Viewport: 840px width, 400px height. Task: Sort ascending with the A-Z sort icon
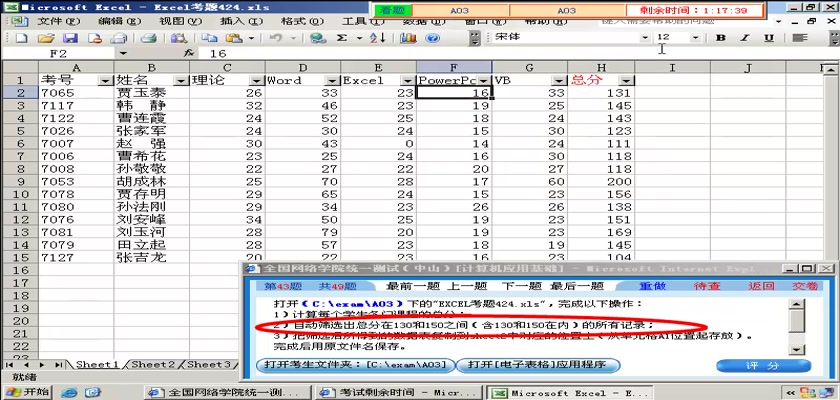378,38
